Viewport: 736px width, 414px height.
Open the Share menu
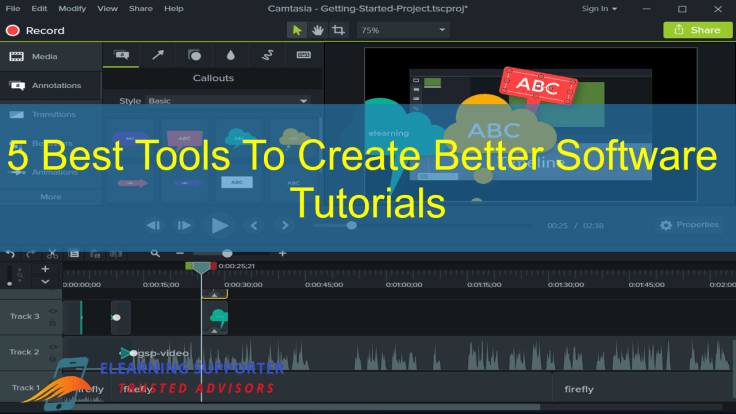[141, 8]
